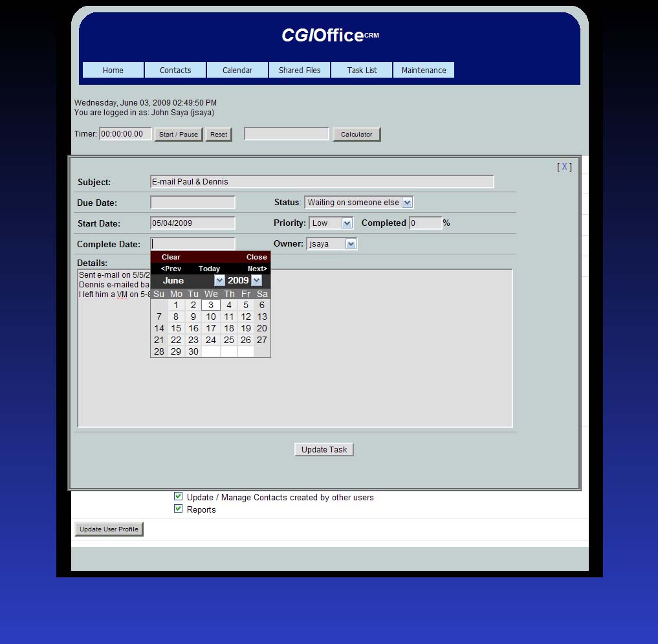Screen dimensions: 658x644
Task: Switch to the Calendar tab
Action: (x=237, y=70)
